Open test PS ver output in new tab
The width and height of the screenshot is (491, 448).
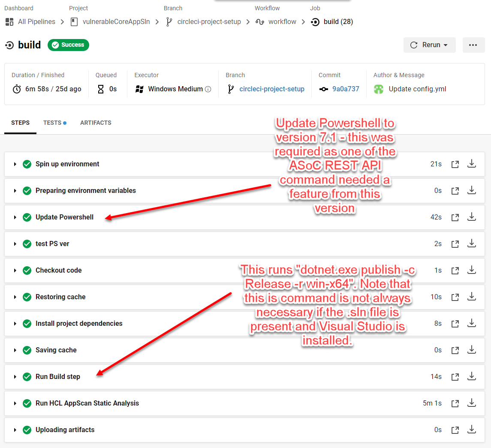point(455,244)
